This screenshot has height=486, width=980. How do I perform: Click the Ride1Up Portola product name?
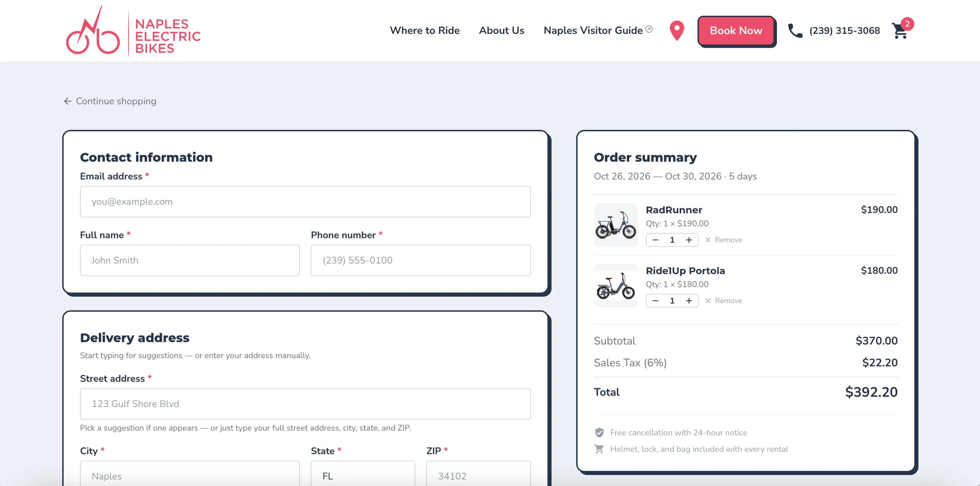point(685,271)
